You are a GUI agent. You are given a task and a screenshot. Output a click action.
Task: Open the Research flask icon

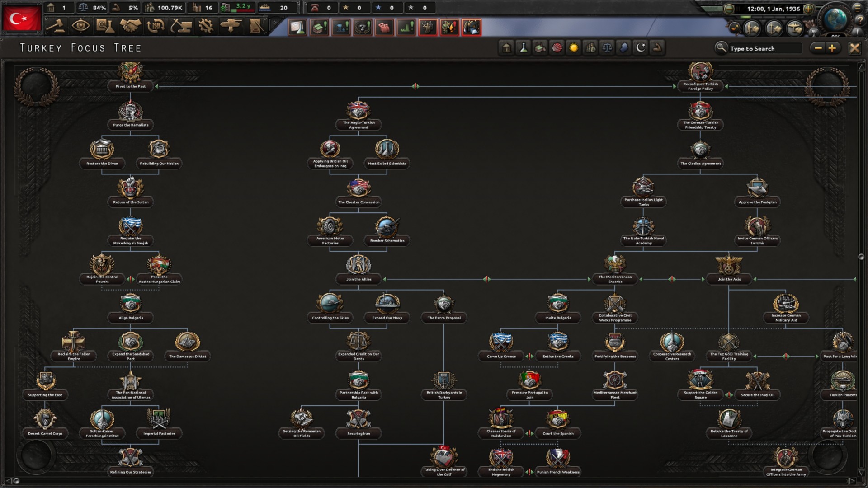[105, 26]
